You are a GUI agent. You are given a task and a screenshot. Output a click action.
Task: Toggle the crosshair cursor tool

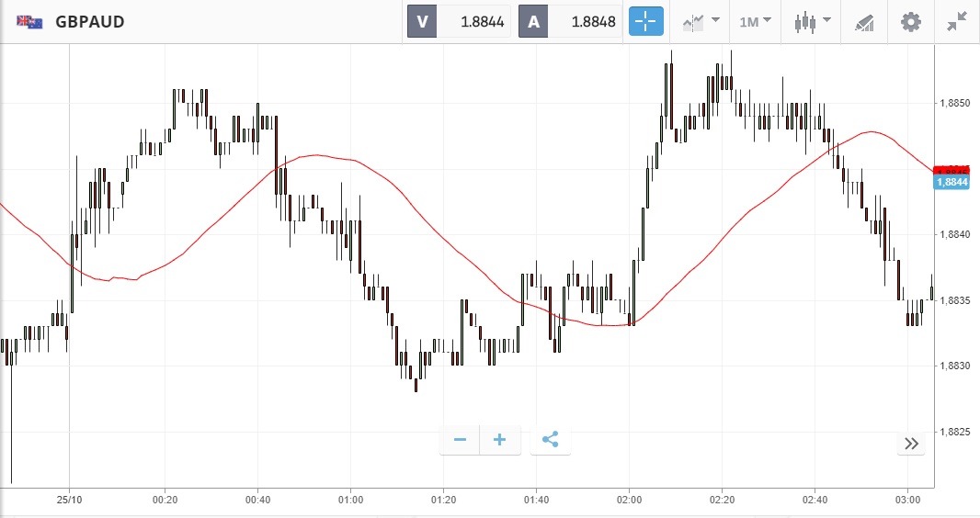(645, 21)
